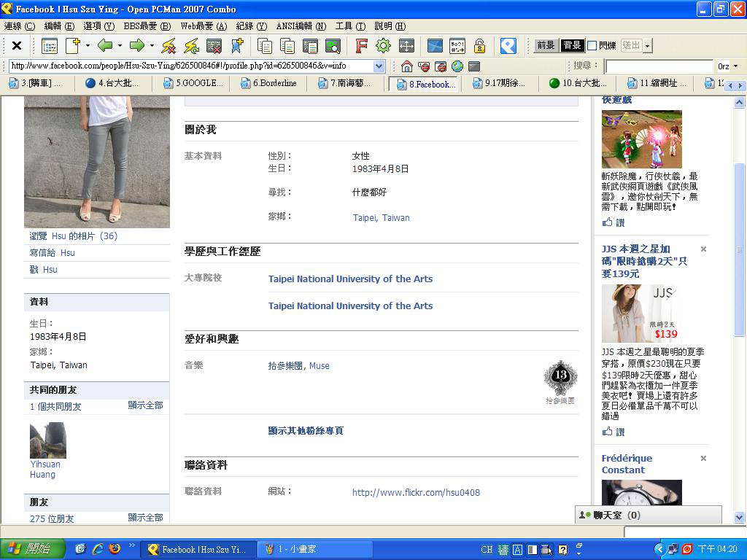The width and height of the screenshot is (747, 560).
Task: Open the flickr.com/hsu0408 website link
Action: (416, 492)
